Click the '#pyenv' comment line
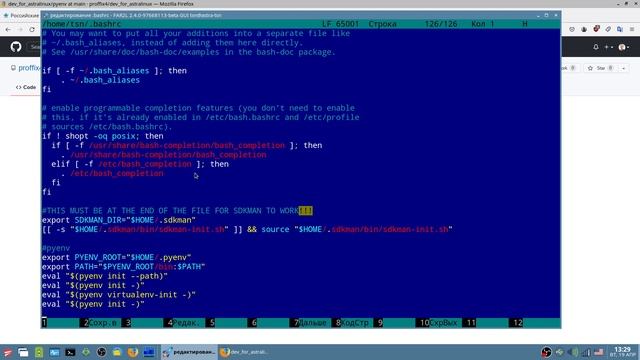This screenshot has width=640, height=360. [x=56, y=248]
